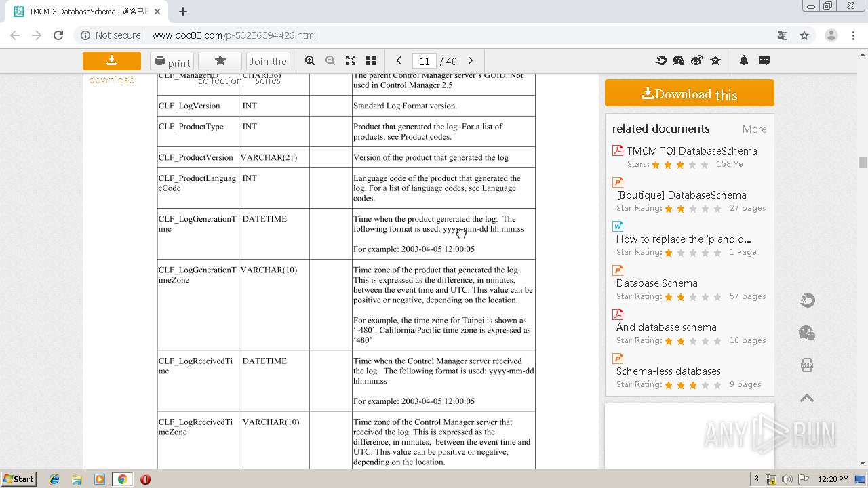Add document to collection star
The width and height of the screenshot is (868, 488).
pyautogui.click(x=220, y=61)
